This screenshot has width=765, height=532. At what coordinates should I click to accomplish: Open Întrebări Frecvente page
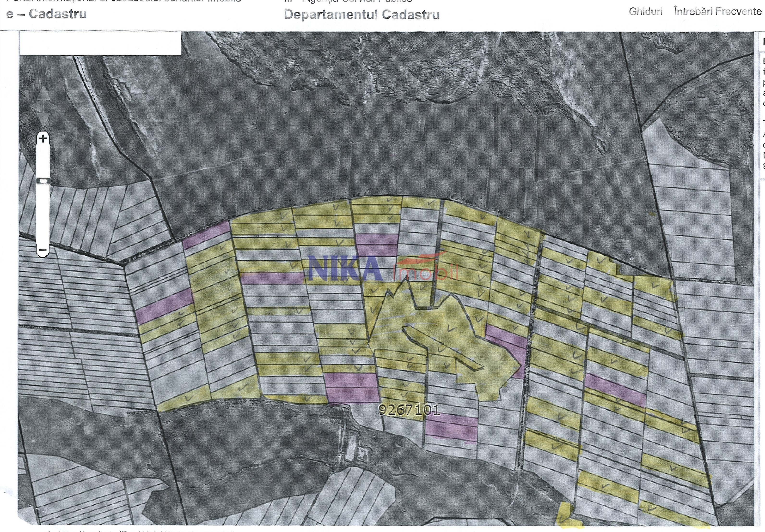[x=717, y=11]
